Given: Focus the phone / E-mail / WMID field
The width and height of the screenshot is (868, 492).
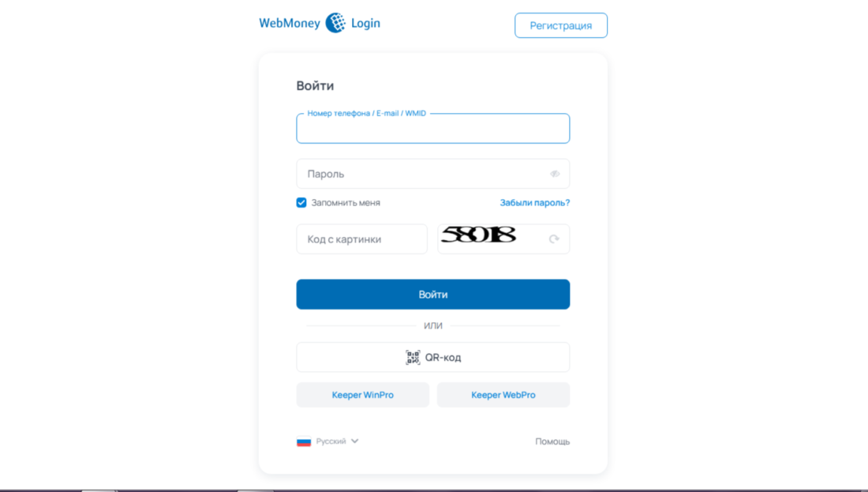Looking at the screenshot, I should point(433,129).
